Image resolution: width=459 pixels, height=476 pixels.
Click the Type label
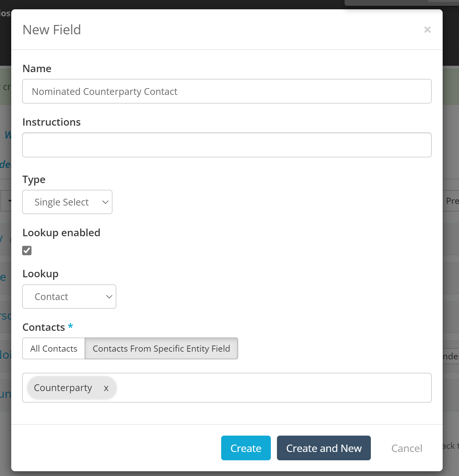tap(34, 180)
